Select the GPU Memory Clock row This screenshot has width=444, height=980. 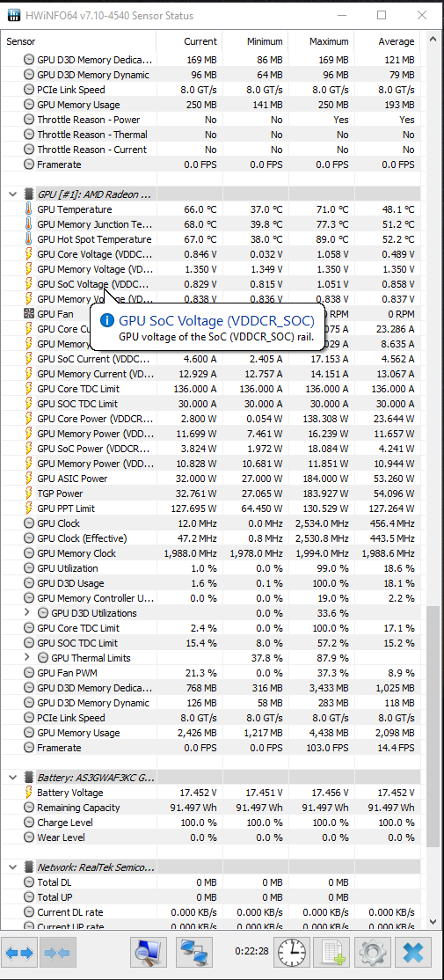210,553
